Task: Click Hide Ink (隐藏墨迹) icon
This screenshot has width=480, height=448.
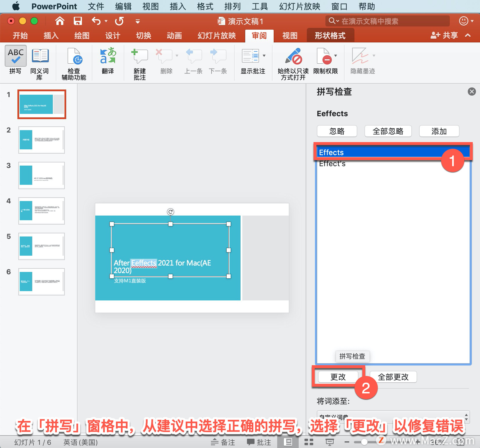Action: point(360,56)
